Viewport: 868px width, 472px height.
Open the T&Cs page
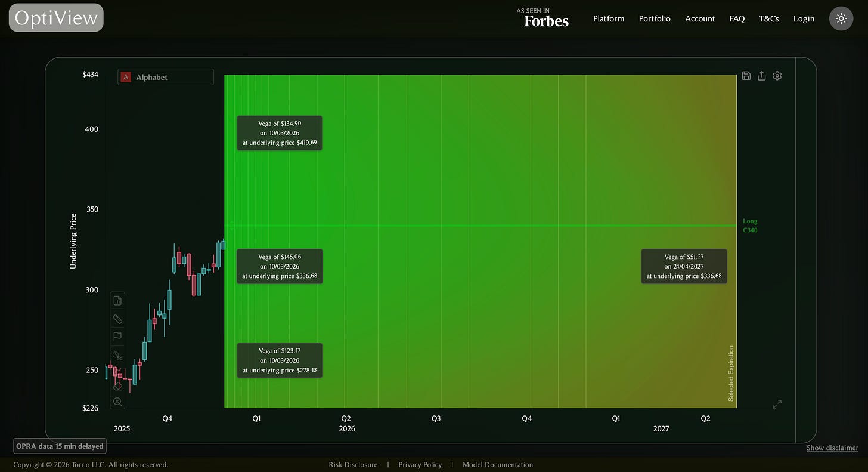point(769,18)
